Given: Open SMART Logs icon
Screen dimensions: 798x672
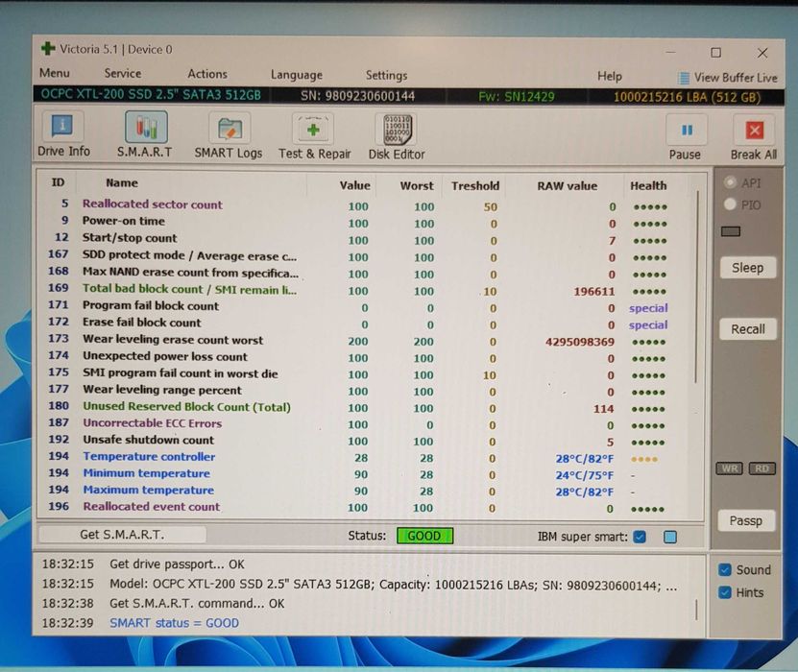Looking at the screenshot, I should [230, 129].
